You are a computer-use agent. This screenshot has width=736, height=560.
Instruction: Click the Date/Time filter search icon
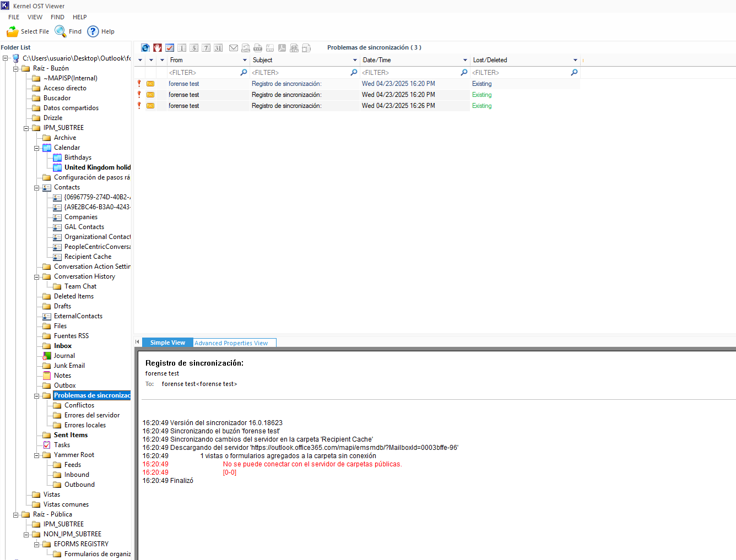tap(464, 73)
